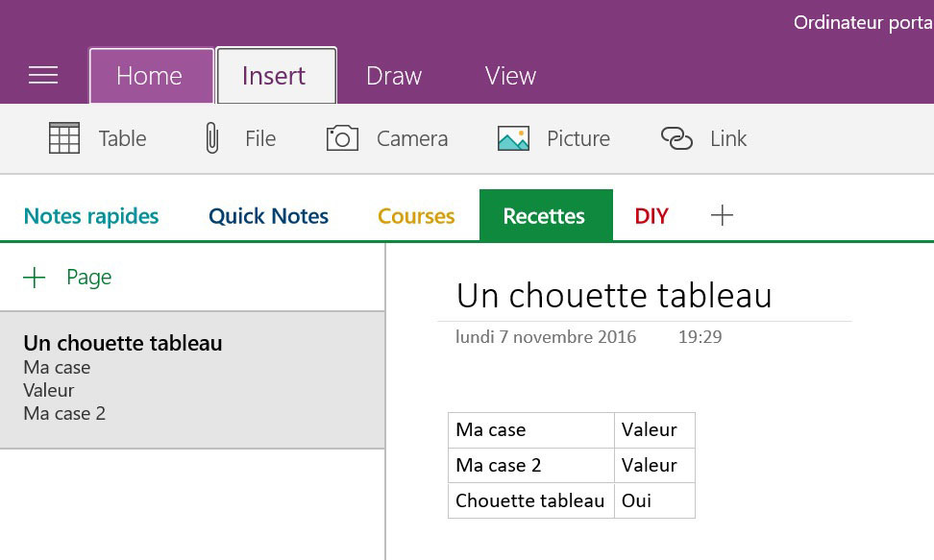934x560 pixels.
Task: Click the Table grid icon
Action: tap(64, 138)
